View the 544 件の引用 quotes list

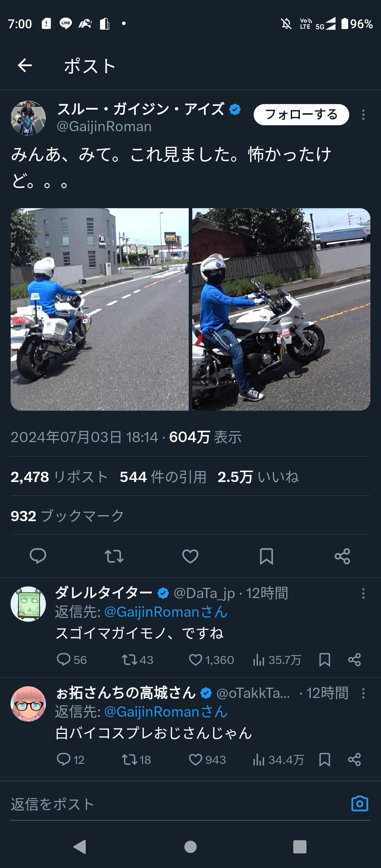point(163,477)
